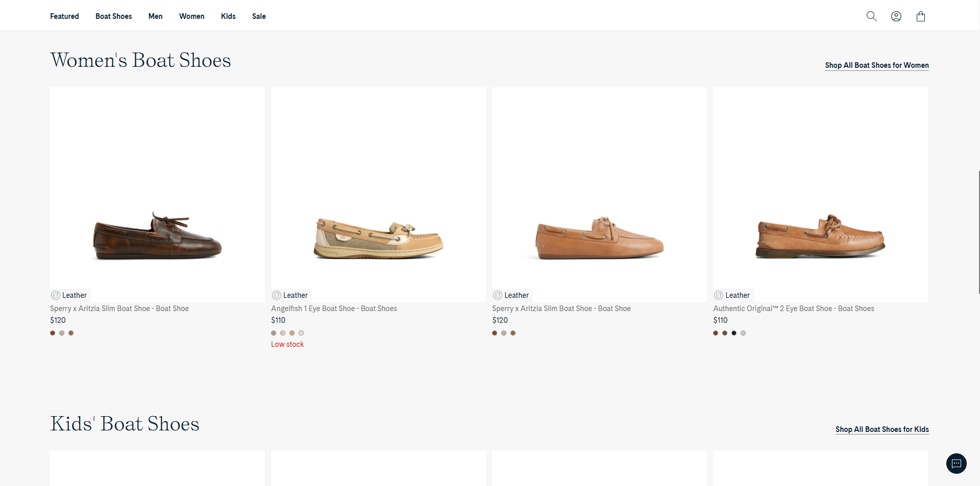
Task: Open the Sale menu
Action: [259, 16]
